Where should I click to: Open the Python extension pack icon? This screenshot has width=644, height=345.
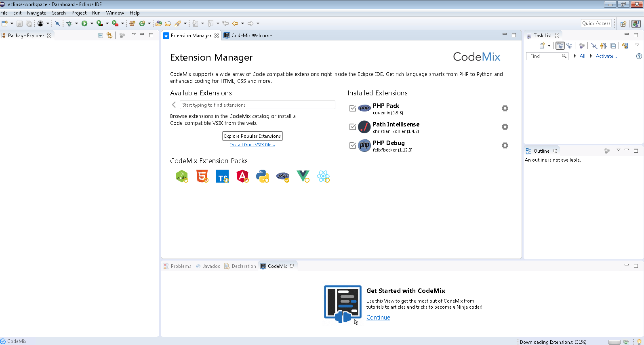click(x=263, y=176)
